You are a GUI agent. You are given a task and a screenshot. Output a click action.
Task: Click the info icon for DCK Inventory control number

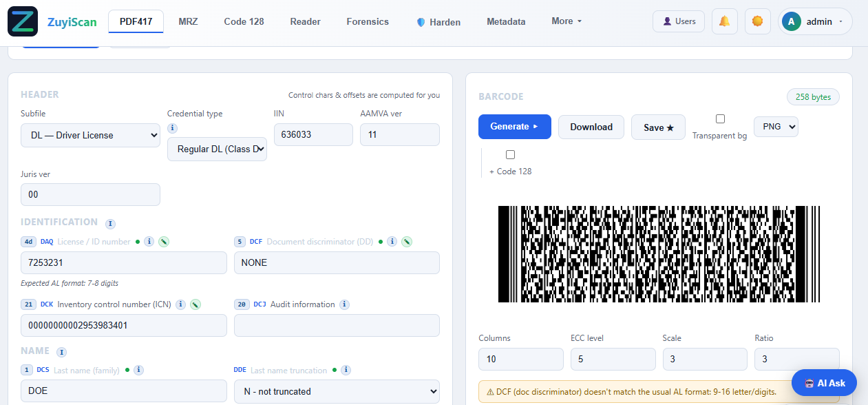click(x=180, y=304)
